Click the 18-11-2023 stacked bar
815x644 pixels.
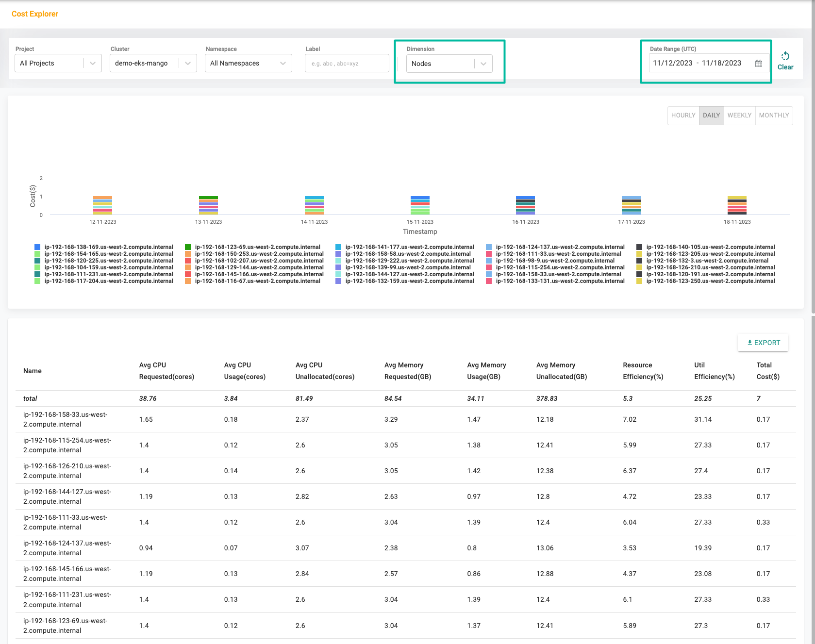pyautogui.click(x=737, y=205)
